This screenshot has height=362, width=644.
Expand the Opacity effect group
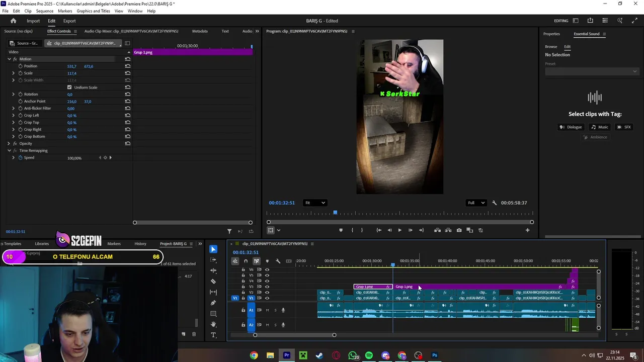pos(9,143)
